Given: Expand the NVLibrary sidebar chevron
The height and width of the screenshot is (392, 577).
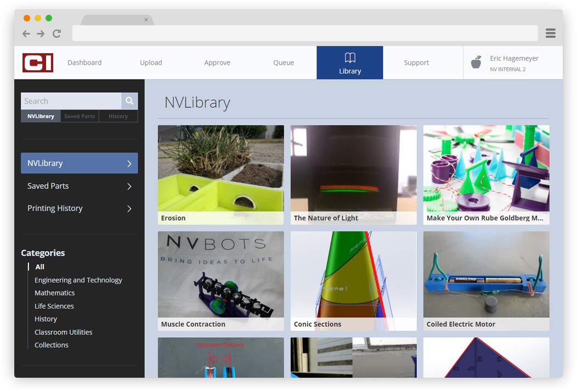Looking at the screenshot, I should point(129,163).
